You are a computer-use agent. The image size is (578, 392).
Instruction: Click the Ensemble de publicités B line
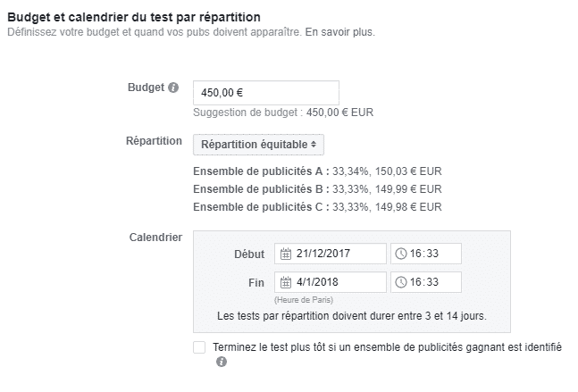click(316, 188)
